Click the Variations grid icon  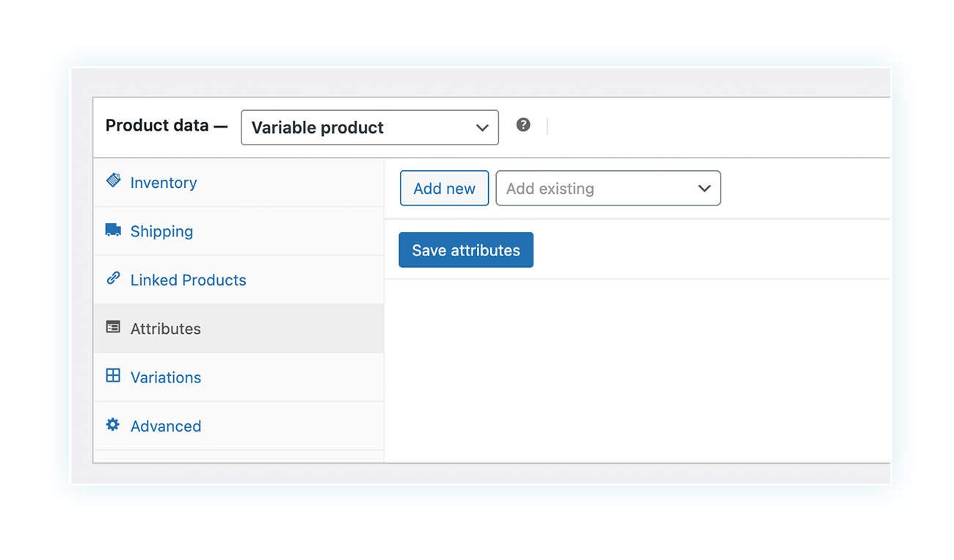click(x=113, y=376)
